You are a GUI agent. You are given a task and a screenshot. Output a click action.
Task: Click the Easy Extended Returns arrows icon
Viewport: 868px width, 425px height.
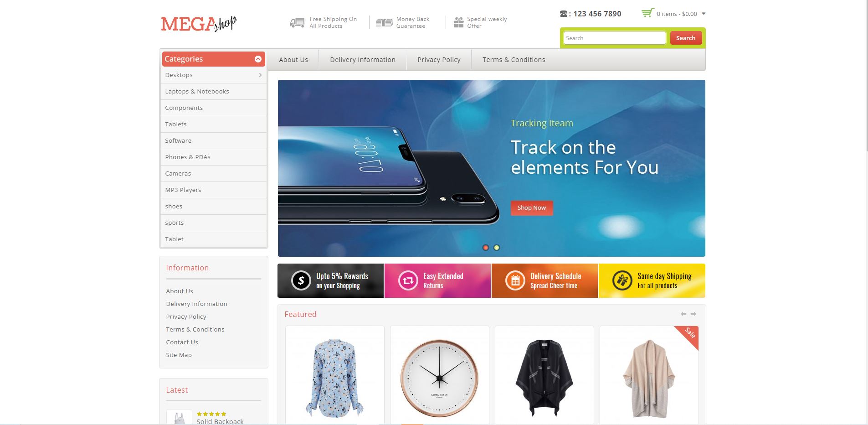408,281
